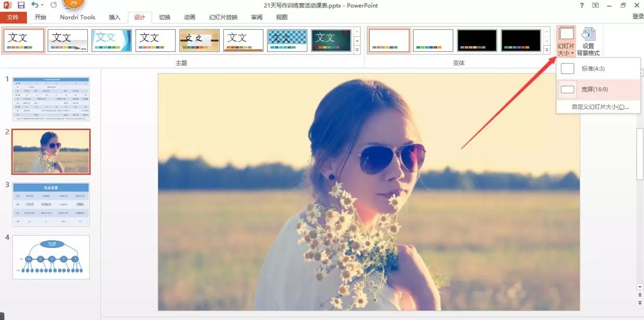This screenshot has width=644, height=320.
Task: Expand the variants gallery more arrow
Action: (546, 50)
